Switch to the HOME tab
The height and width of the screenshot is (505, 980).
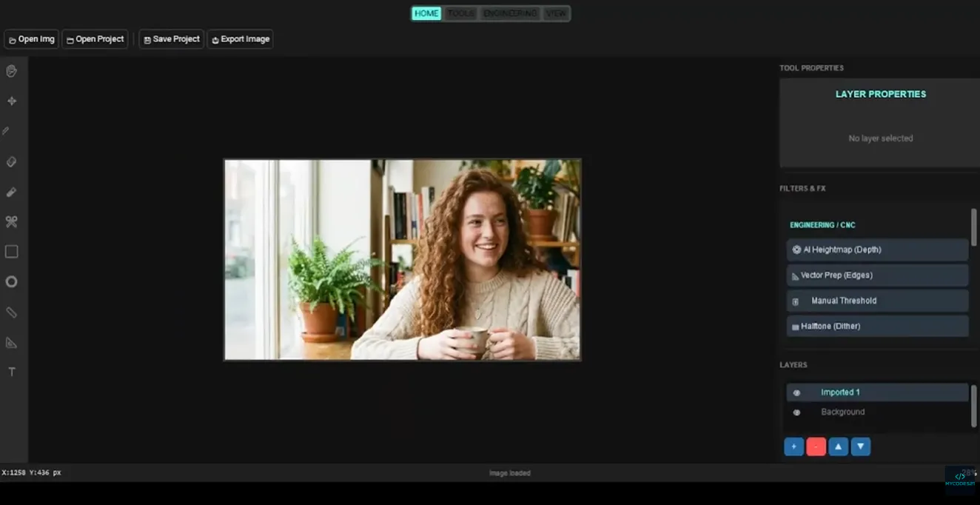426,13
